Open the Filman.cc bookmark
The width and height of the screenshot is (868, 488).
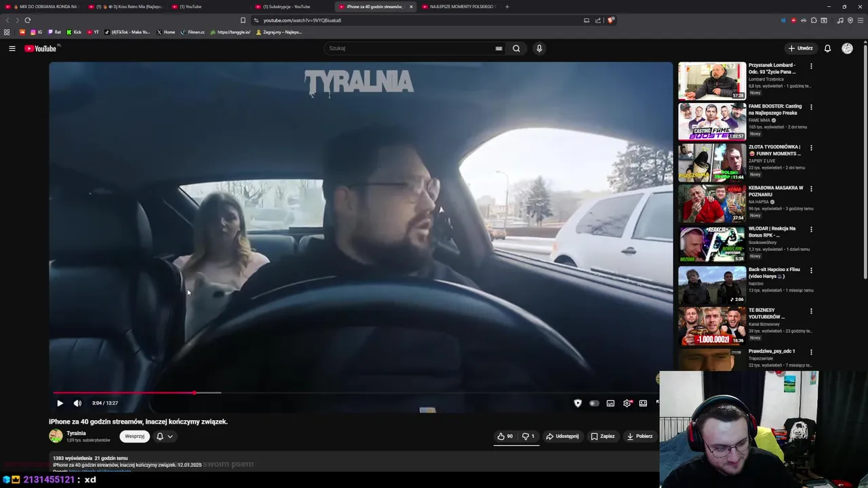pos(193,32)
